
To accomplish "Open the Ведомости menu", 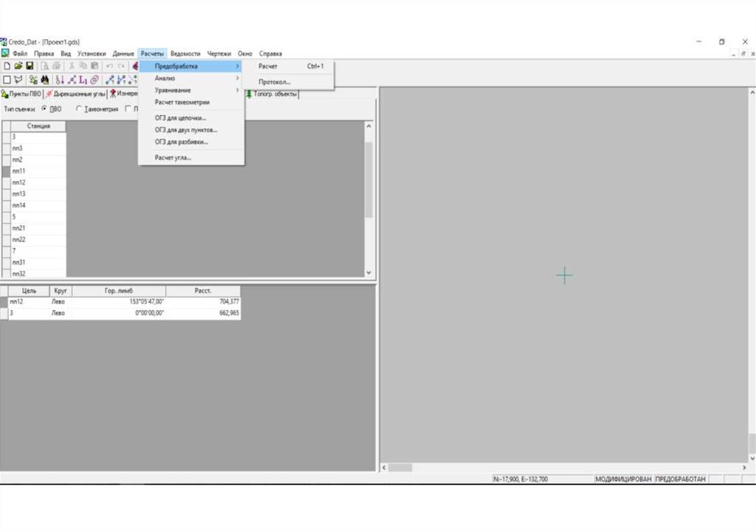I will click(x=185, y=54).
